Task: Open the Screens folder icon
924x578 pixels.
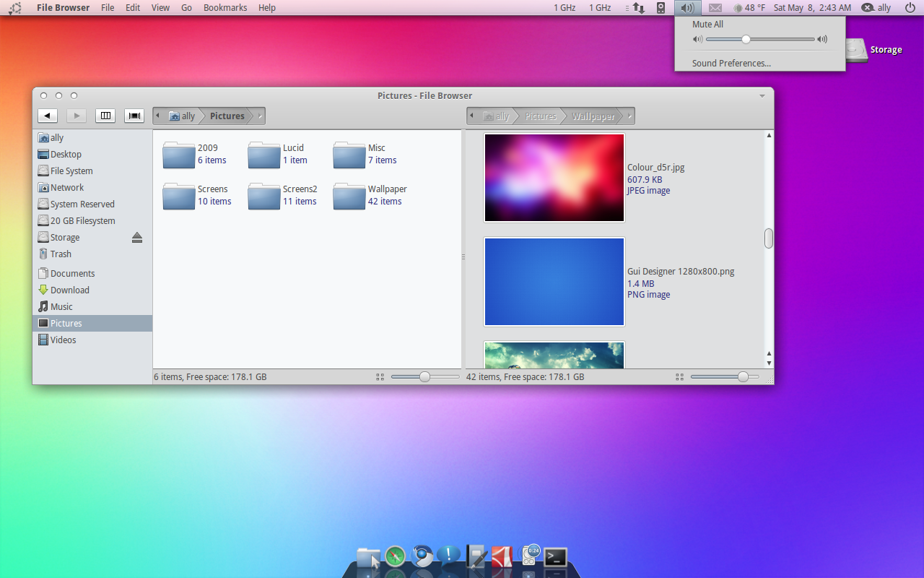Action: pos(179,196)
